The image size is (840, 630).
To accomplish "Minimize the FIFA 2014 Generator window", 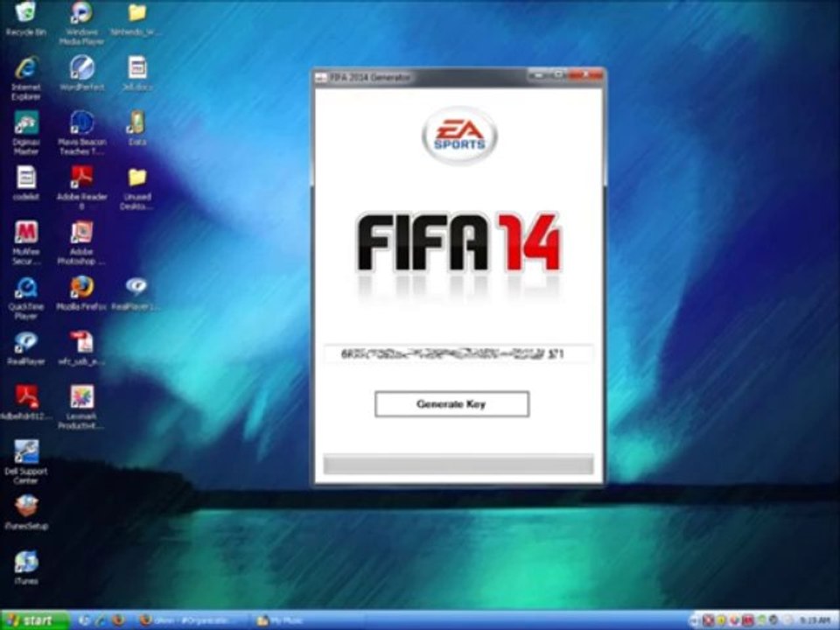I will (x=538, y=75).
